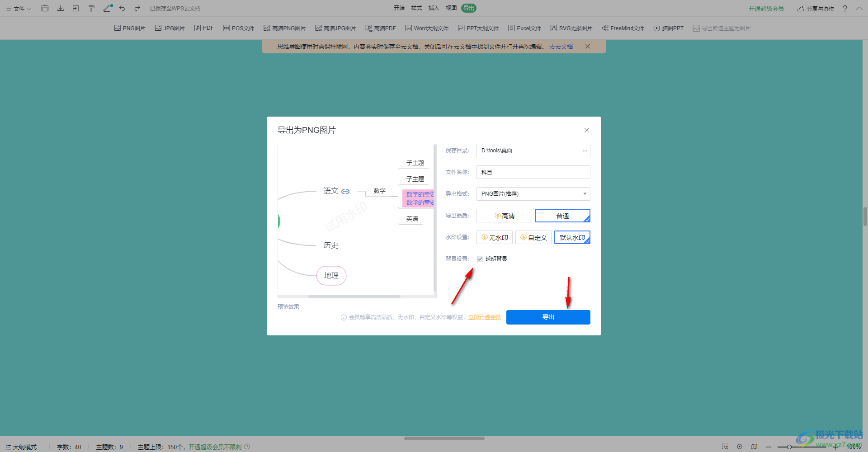Image resolution: width=868 pixels, height=452 pixels.
Task: Click the zoom slider handle
Action: 789,447
